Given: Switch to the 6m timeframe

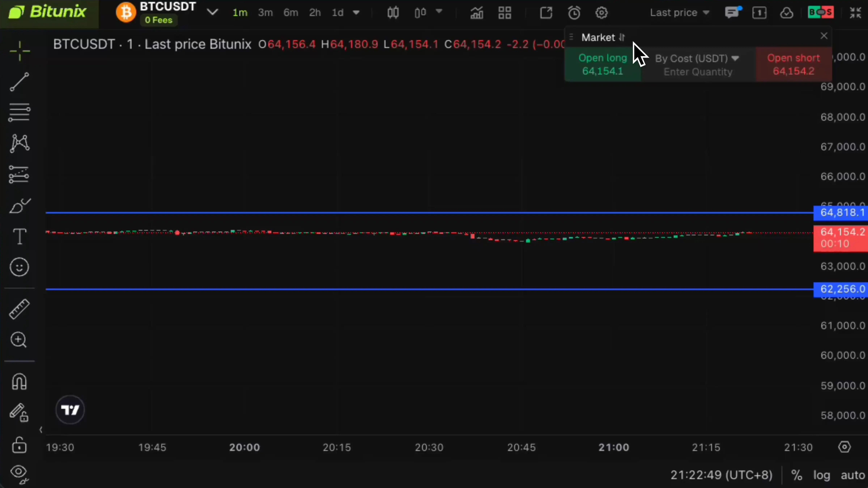Looking at the screenshot, I should 291,13.
